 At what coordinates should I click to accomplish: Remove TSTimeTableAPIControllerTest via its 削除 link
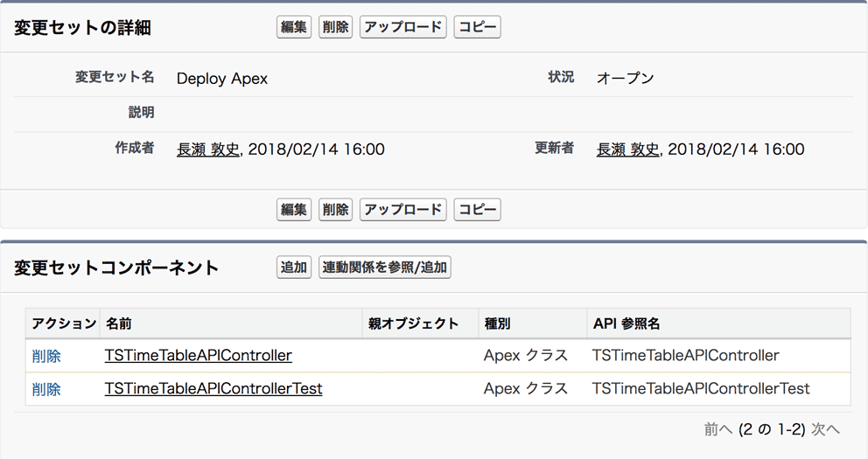(x=46, y=389)
